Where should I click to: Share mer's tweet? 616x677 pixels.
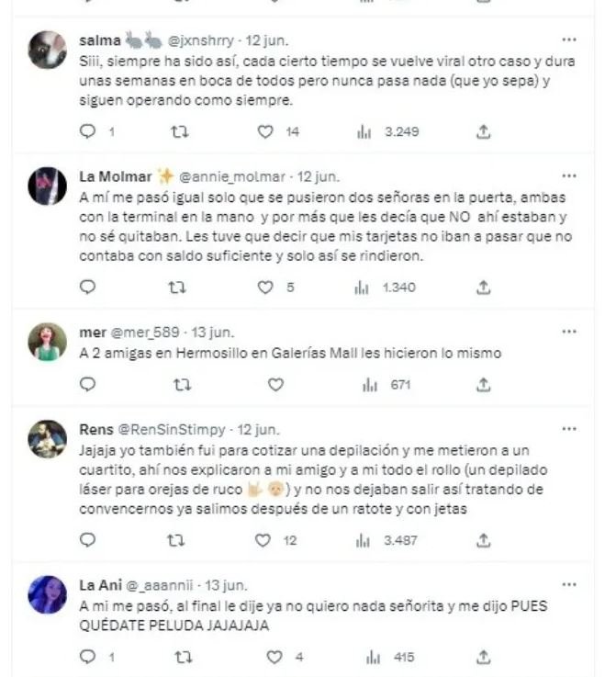(483, 386)
